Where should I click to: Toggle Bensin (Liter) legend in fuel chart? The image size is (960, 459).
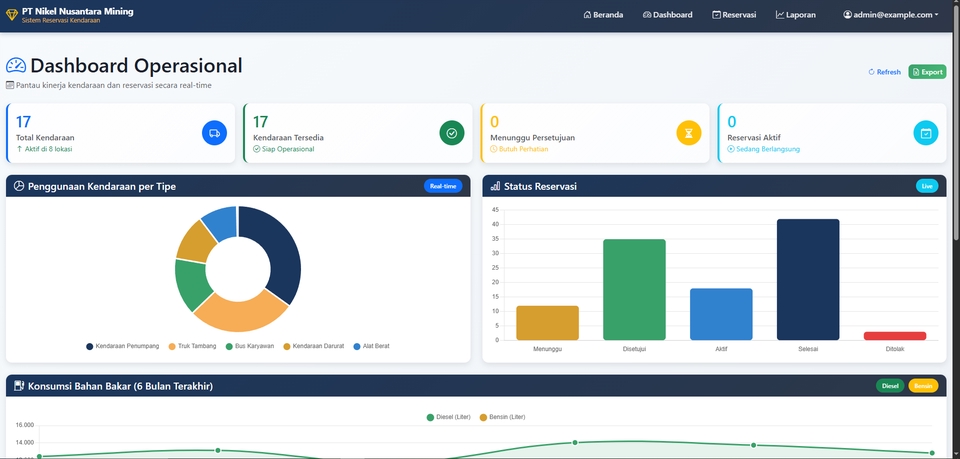click(x=502, y=417)
